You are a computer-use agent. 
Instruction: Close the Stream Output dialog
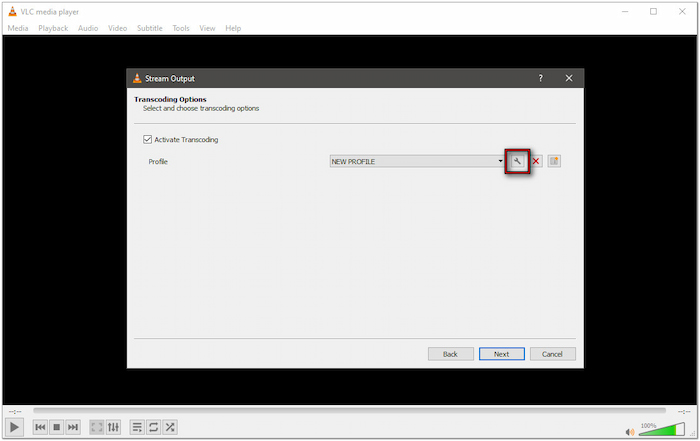click(x=569, y=78)
